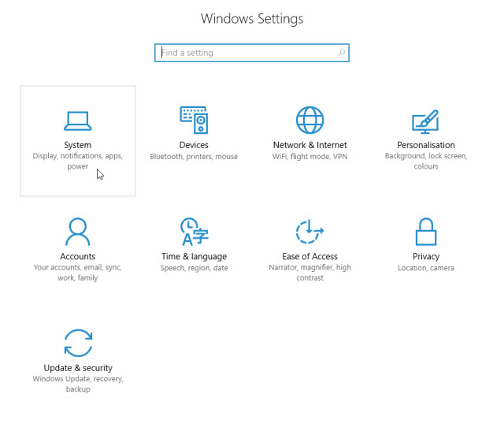Click 'Location, camera' description

pos(426,268)
